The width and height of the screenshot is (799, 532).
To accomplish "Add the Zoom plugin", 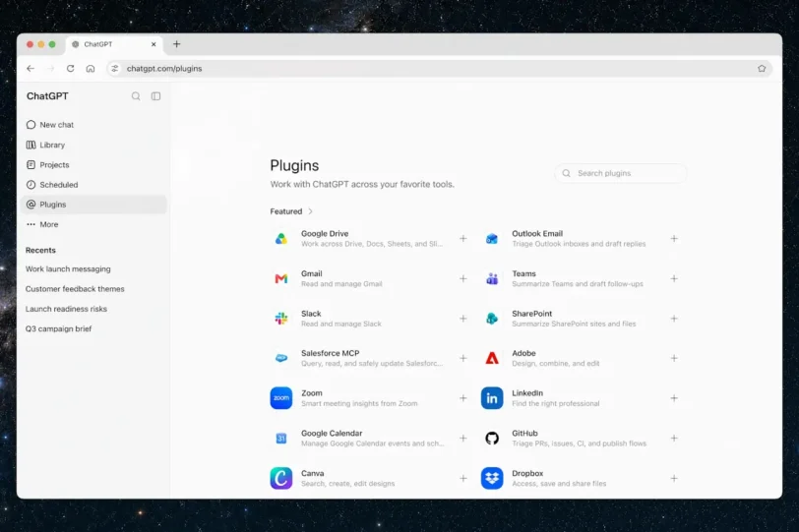I will click(462, 398).
